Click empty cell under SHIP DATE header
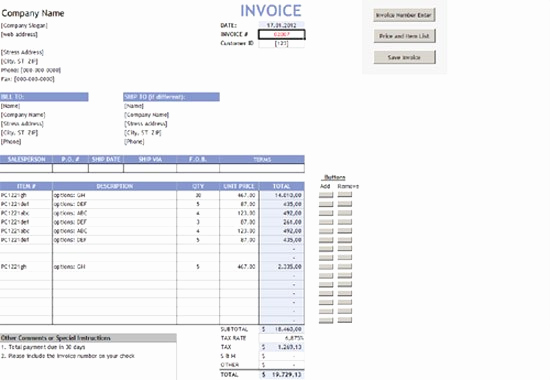Screen dimensions: 550x380 (x=106, y=168)
